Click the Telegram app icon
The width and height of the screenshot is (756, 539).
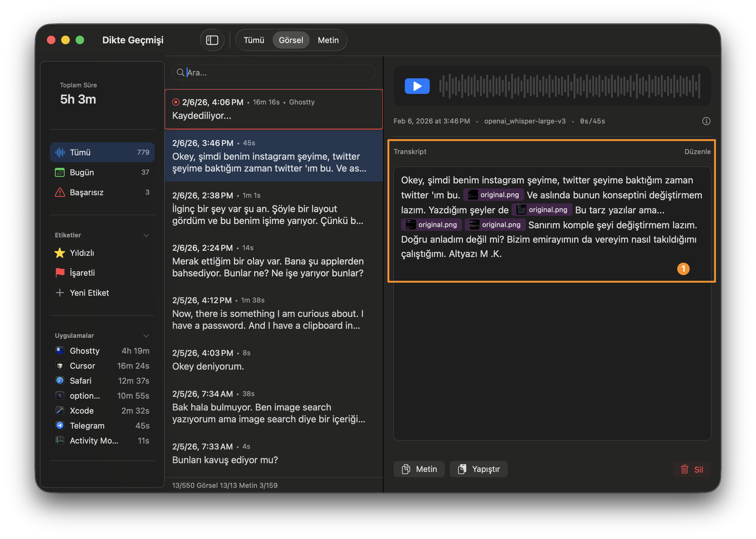tap(60, 425)
